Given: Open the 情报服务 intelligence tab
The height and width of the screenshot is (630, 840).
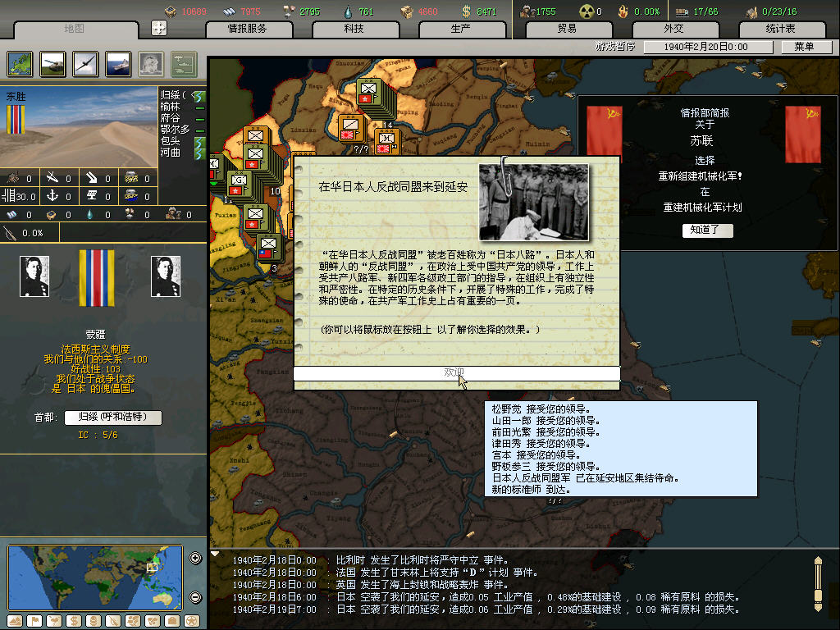Looking at the screenshot, I should point(248,29).
